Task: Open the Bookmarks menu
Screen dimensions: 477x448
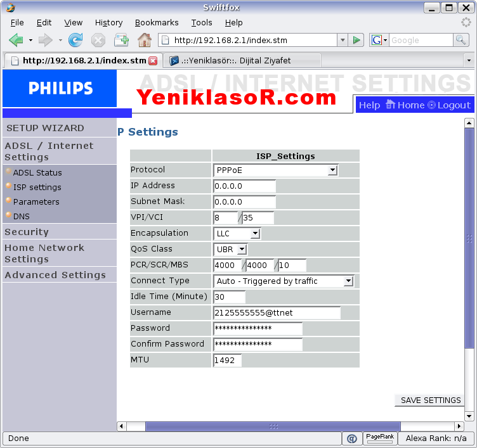Action: 157,22
